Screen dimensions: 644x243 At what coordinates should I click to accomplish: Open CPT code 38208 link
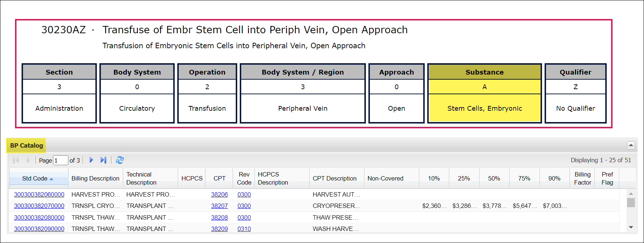[219, 217]
